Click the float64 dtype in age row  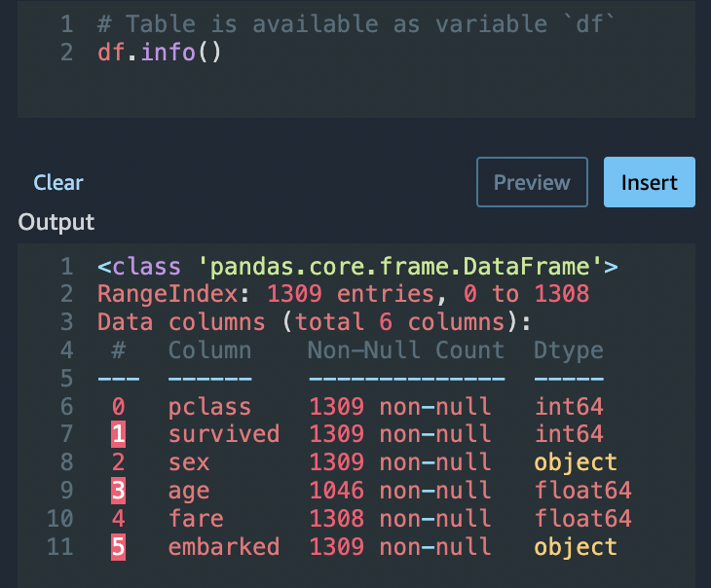581,491
